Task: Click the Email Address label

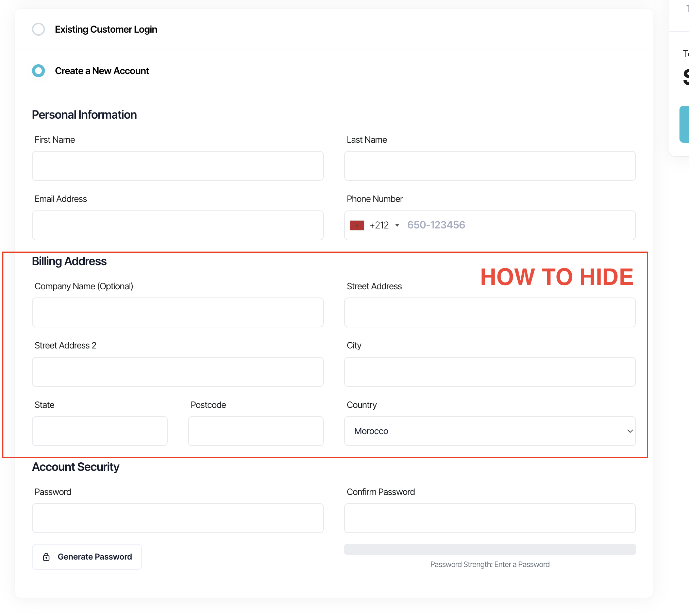Action: (61, 199)
